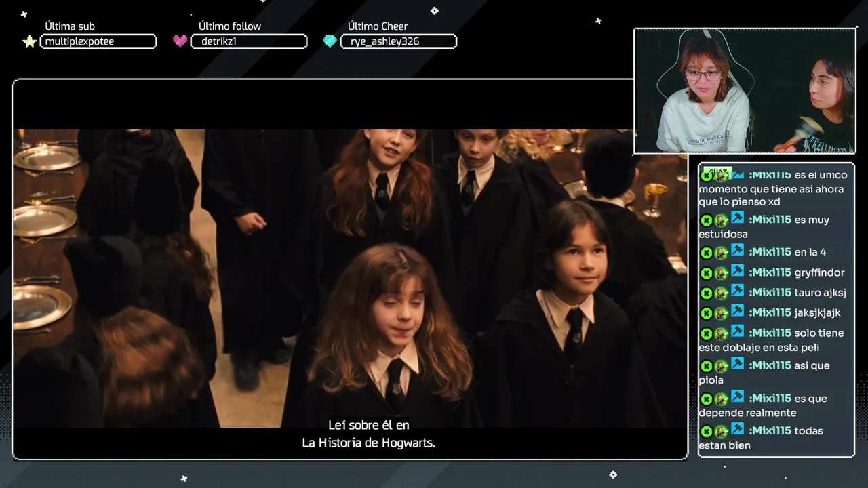Select the detrikz1 follower name box
This screenshot has height=488, width=868.
[249, 41]
